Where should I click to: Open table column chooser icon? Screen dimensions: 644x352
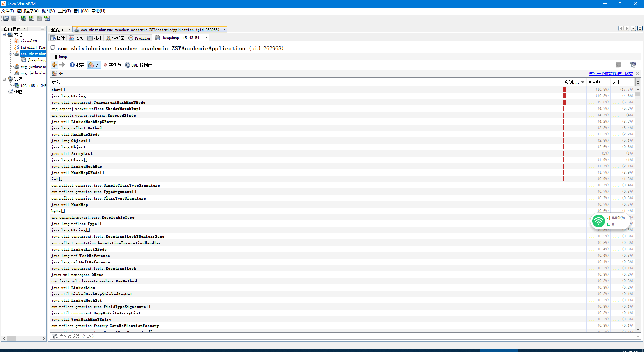click(x=638, y=82)
